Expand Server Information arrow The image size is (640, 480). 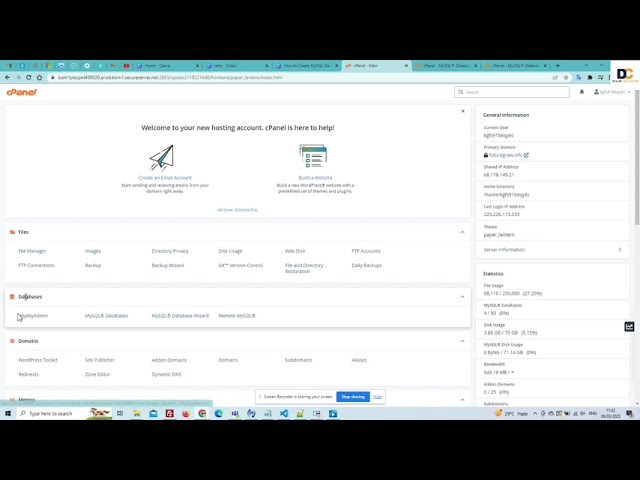coord(620,250)
